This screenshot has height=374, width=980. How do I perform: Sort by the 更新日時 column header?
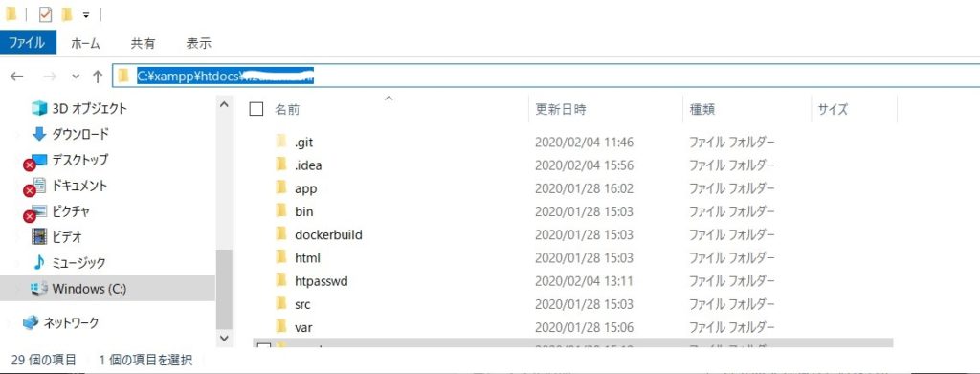(561, 109)
